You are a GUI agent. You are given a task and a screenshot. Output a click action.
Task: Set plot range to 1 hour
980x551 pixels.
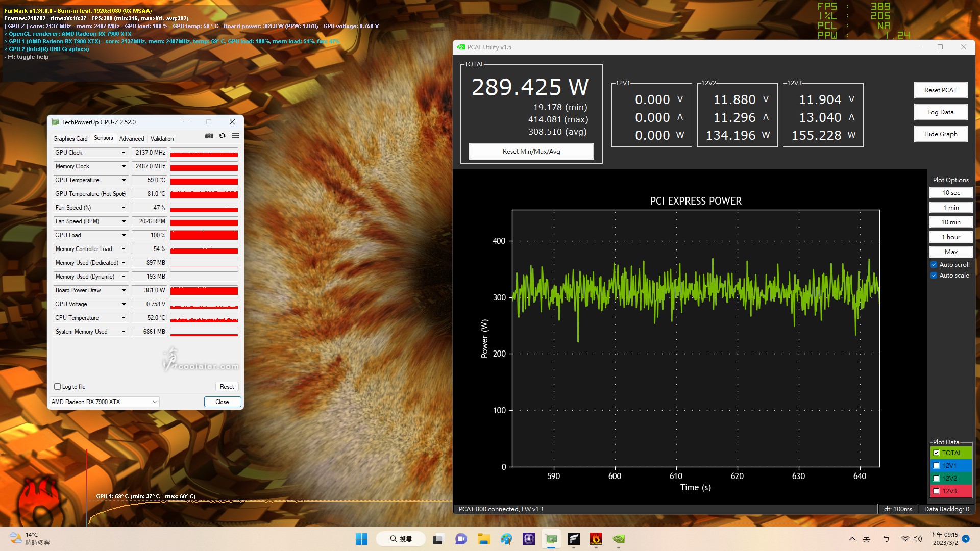(x=951, y=237)
